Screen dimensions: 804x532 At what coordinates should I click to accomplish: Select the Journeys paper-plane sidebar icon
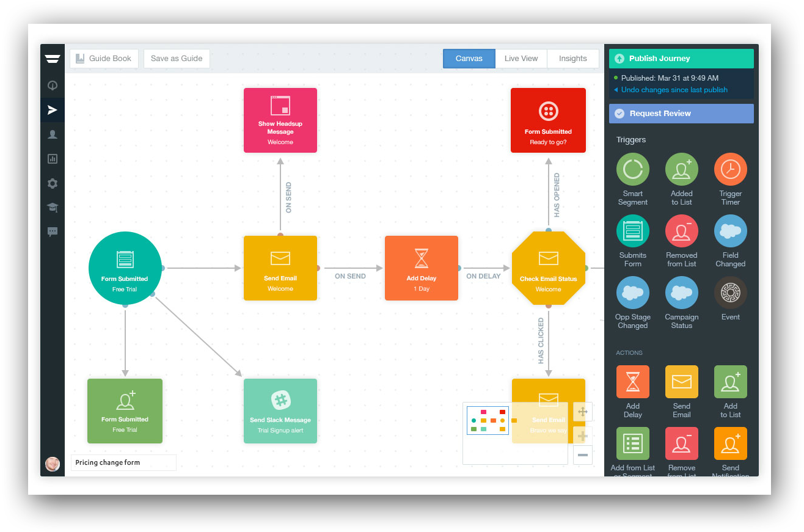click(53, 110)
